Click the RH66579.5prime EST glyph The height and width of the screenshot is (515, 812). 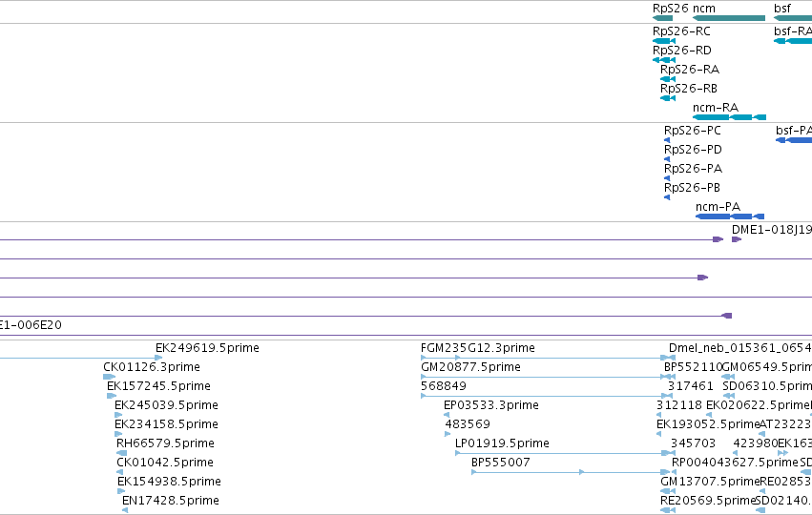122,453
